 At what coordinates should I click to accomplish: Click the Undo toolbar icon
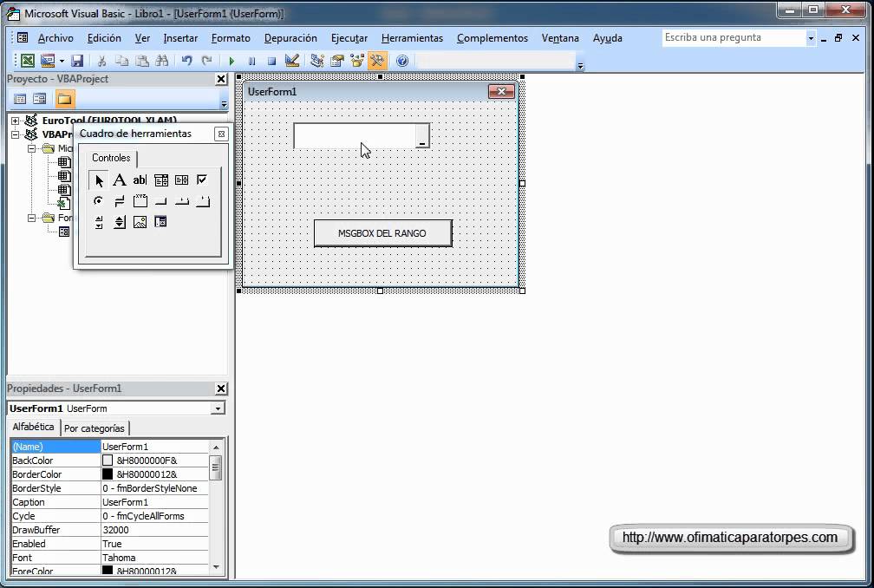(187, 61)
